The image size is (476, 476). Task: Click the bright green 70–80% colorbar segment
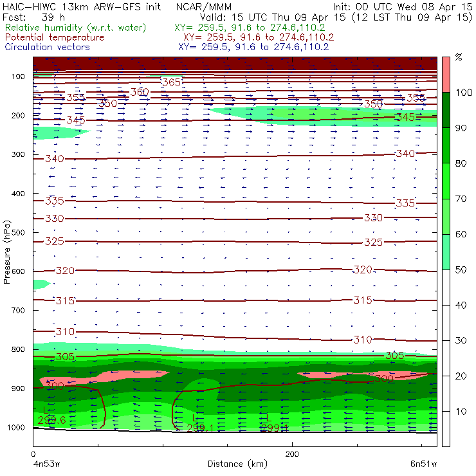446,181
